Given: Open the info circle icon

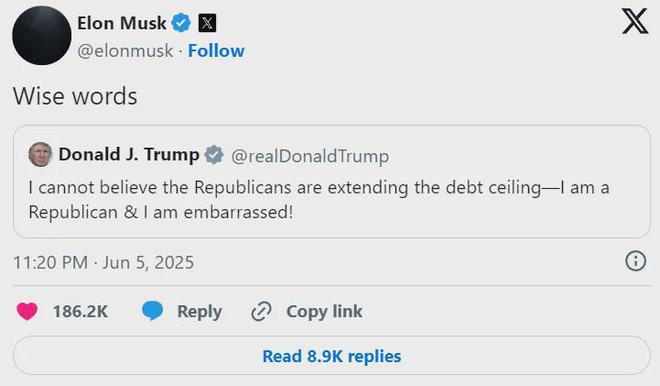Looking at the screenshot, I should [635, 261].
